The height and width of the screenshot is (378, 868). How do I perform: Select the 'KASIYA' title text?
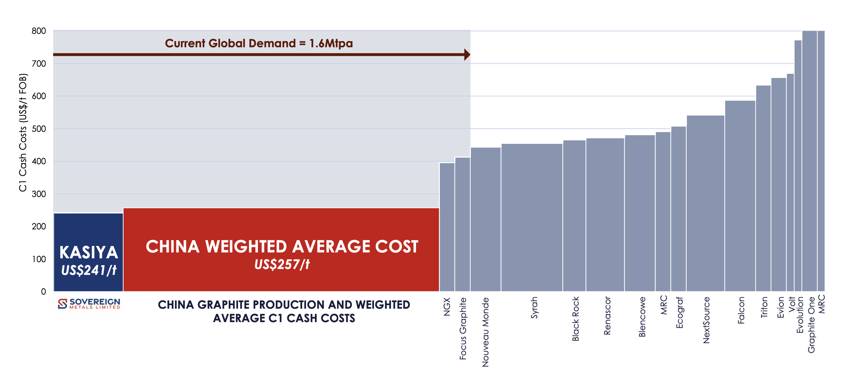(89, 252)
